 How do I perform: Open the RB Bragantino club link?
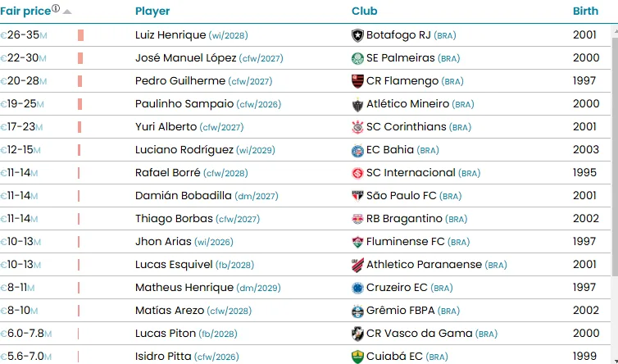404,219
